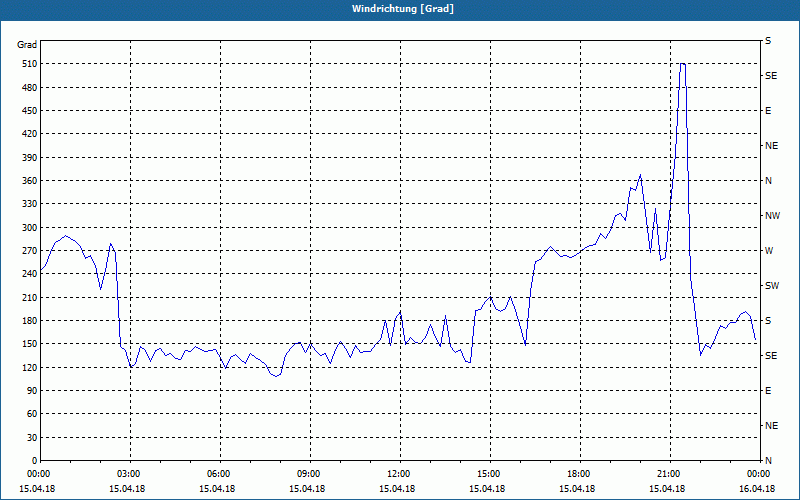Click the 60 degree axis label
Image resolution: width=800 pixels, height=500 pixels.
coord(32,414)
